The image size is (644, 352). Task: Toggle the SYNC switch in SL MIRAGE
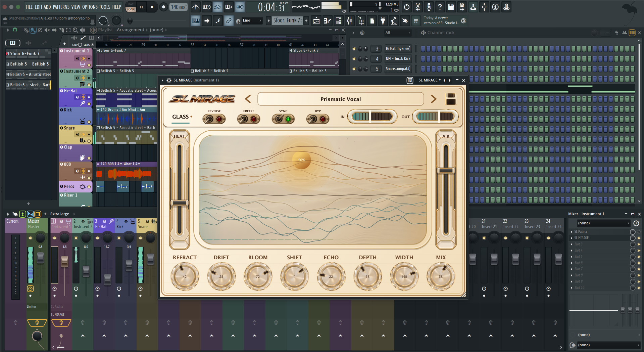pyautogui.click(x=283, y=119)
